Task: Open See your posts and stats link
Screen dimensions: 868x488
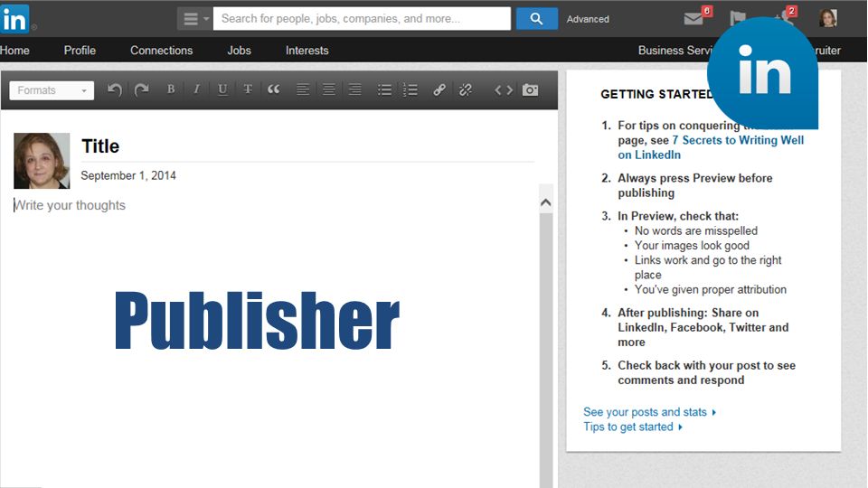Action: [649, 412]
